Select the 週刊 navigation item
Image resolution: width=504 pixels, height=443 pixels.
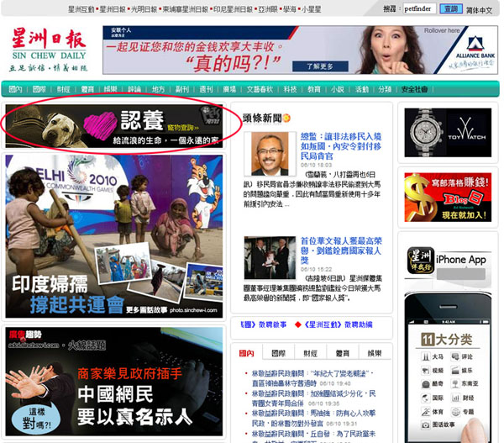click(206, 89)
